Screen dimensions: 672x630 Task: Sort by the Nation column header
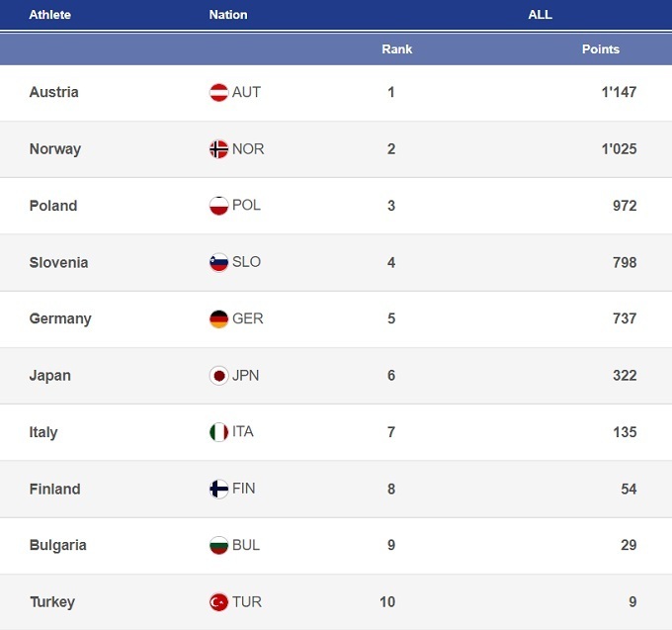[228, 15]
